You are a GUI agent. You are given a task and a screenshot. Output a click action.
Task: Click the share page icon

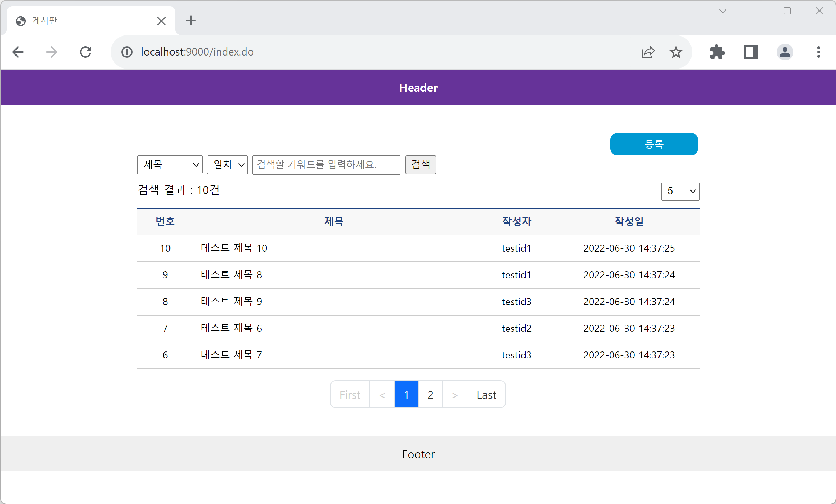coord(648,52)
